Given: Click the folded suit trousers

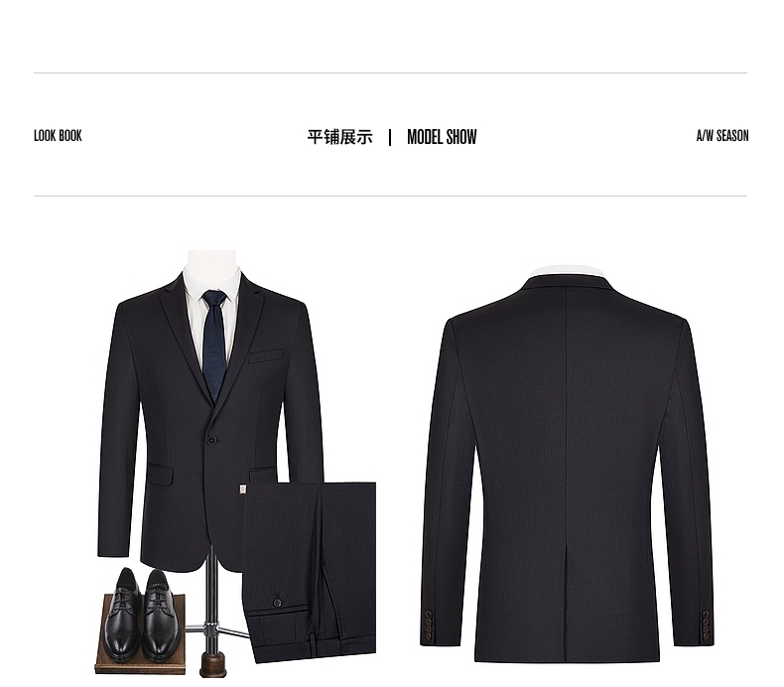Looking at the screenshot, I should coord(309,572).
